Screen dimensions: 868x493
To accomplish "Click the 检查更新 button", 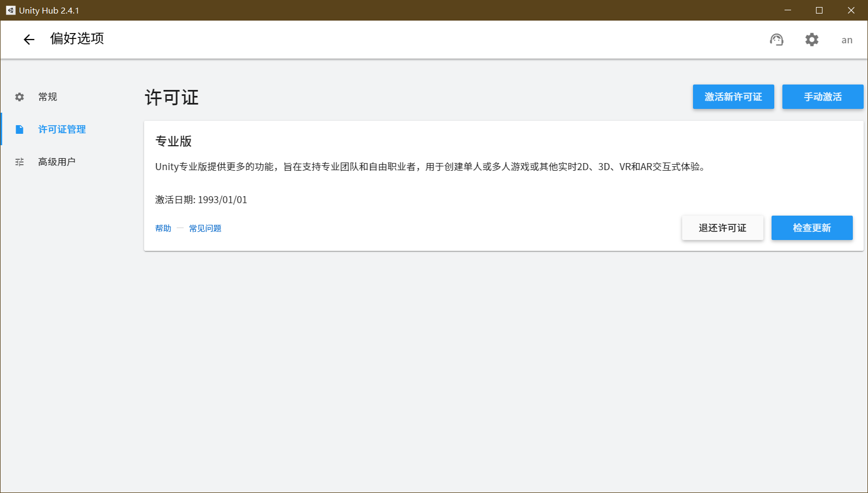I will [x=812, y=228].
